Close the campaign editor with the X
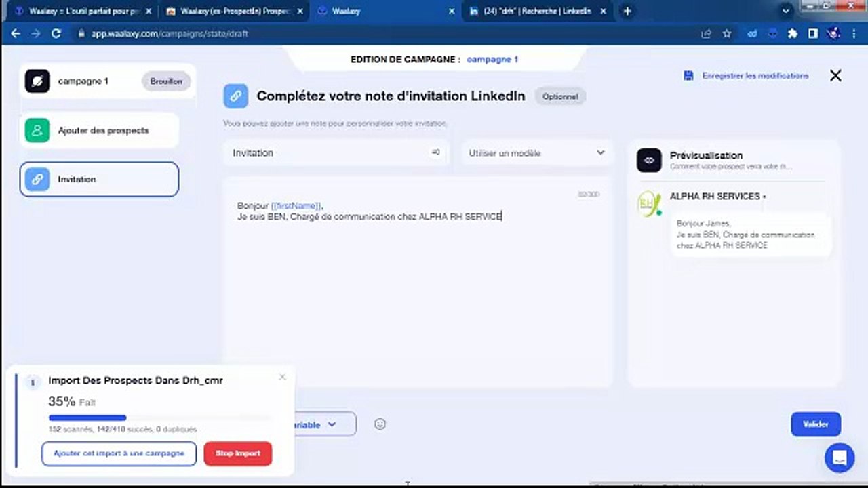868x488 pixels. pos(835,76)
